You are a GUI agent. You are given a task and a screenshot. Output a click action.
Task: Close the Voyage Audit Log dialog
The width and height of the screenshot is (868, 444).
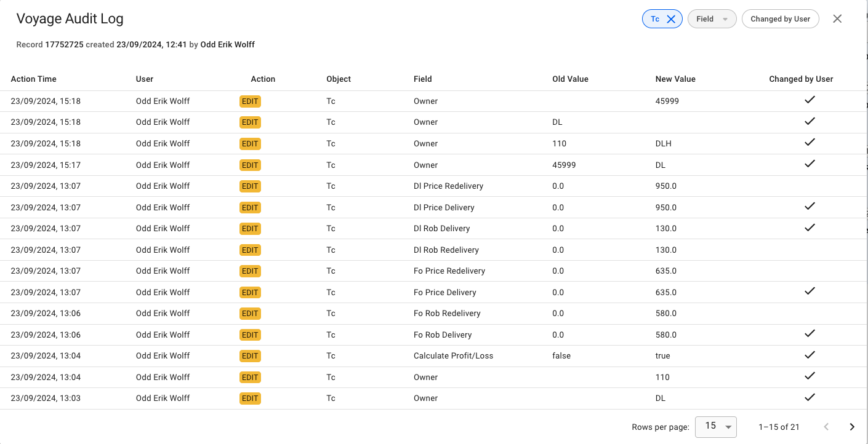click(837, 19)
